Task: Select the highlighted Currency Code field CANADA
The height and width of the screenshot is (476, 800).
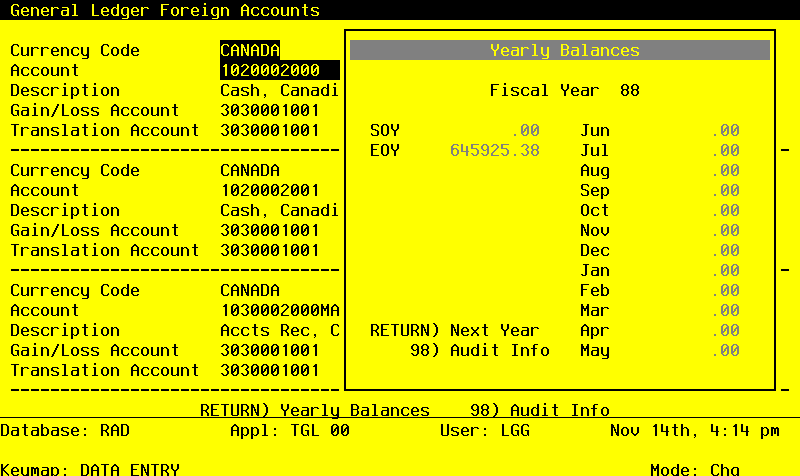Action: coord(250,51)
